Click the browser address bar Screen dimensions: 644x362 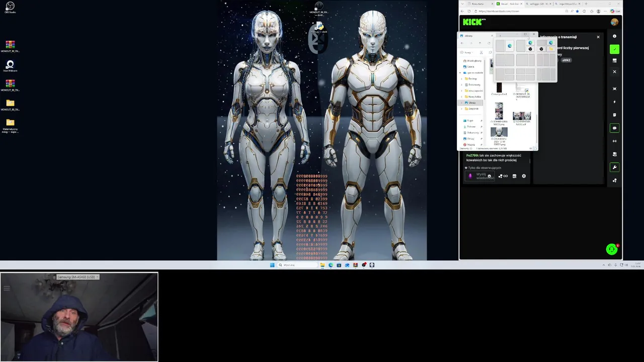(x=521, y=11)
